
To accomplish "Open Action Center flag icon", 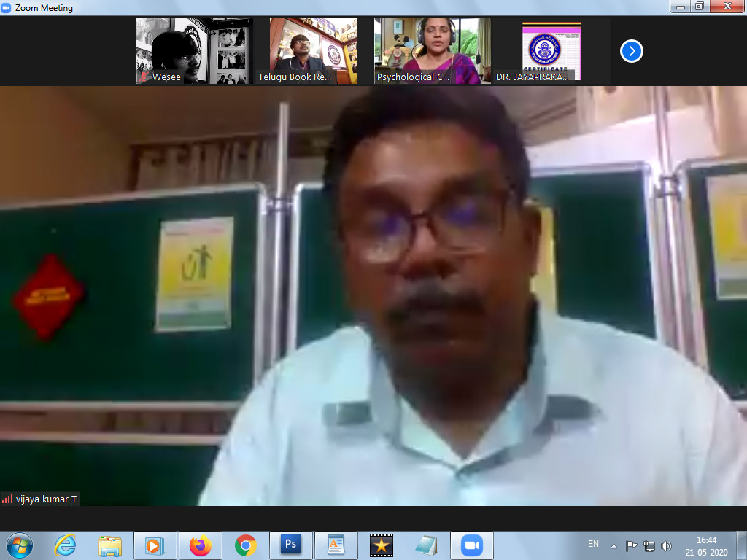I will click(x=632, y=545).
